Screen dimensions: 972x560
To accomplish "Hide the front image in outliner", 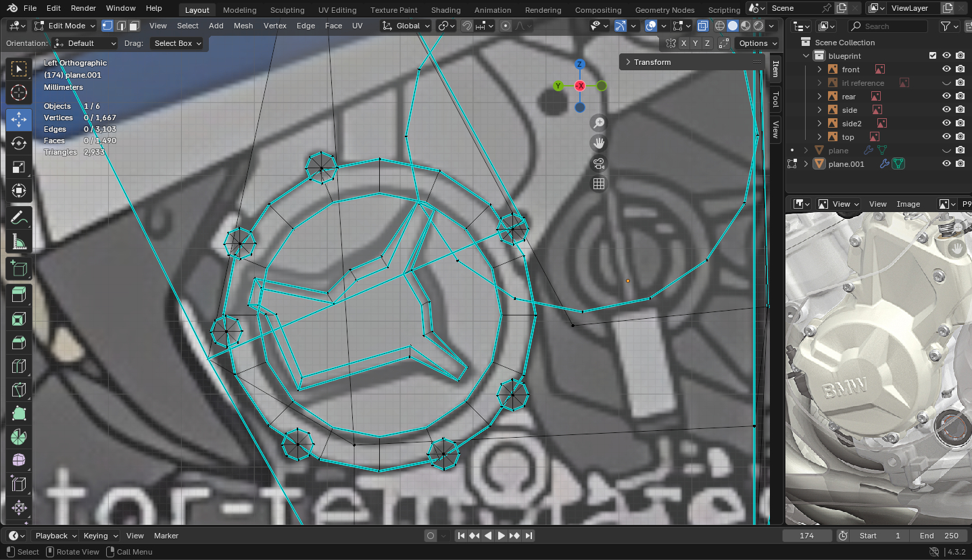I will pyautogui.click(x=946, y=69).
